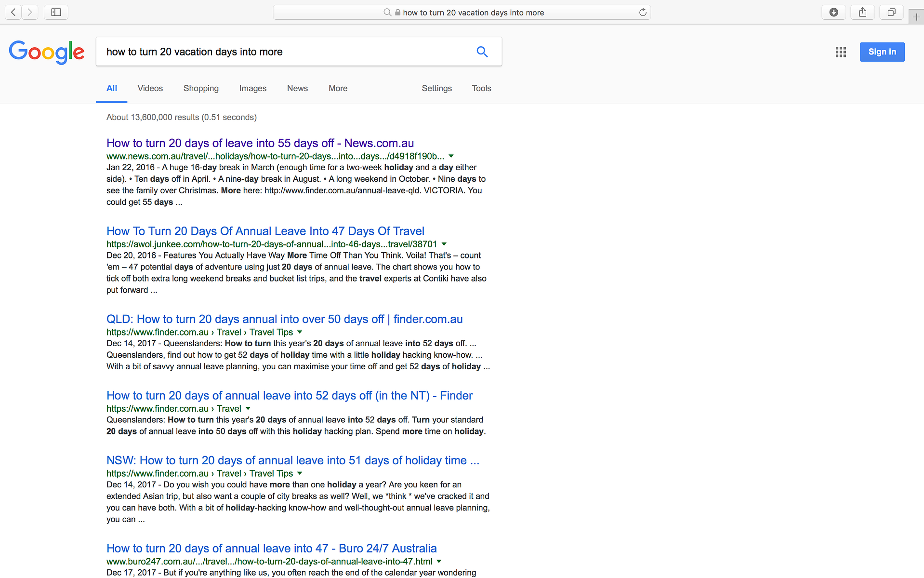Click the lock icon in the address bar
Screen dimensions: 924x578
(397, 13)
